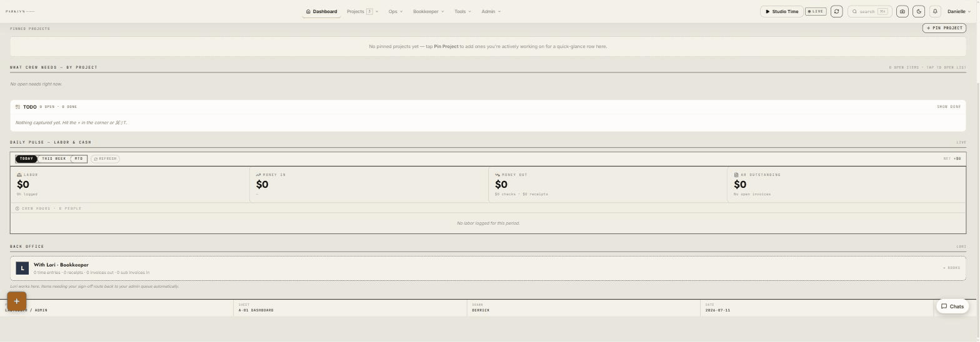Click the Lori avatar tile
Image resolution: width=980 pixels, height=342 pixels.
(22, 268)
